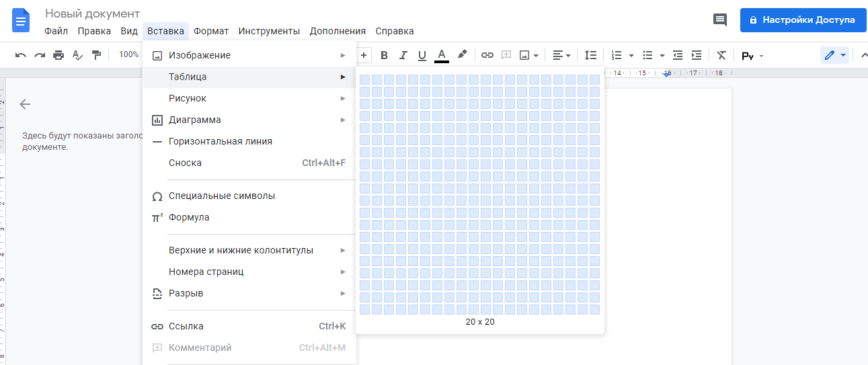The width and height of the screenshot is (868, 365).
Task: Select the bottom-right cell of the table grid
Action: (x=594, y=309)
